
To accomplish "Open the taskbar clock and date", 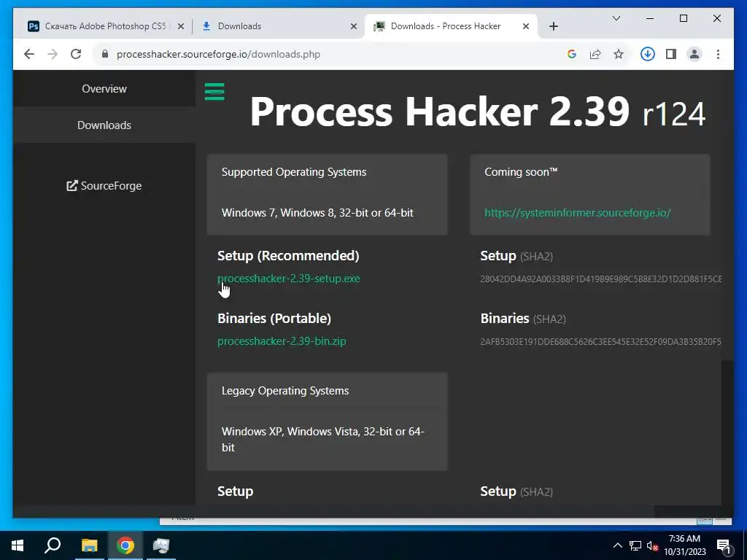I will (x=684, y=545).
